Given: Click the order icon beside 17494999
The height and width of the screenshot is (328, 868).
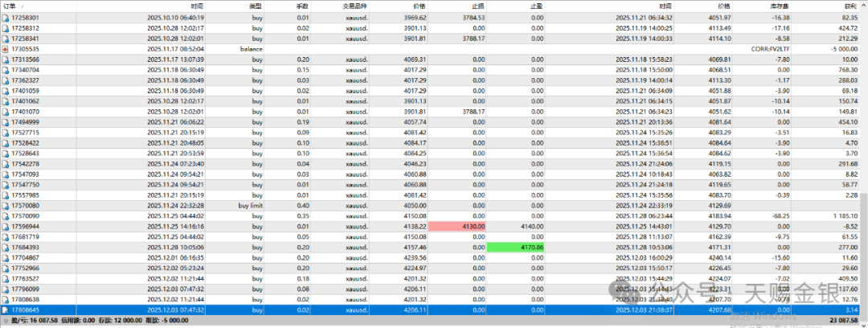Looking at the screenshot, I should tap(6, 122).
